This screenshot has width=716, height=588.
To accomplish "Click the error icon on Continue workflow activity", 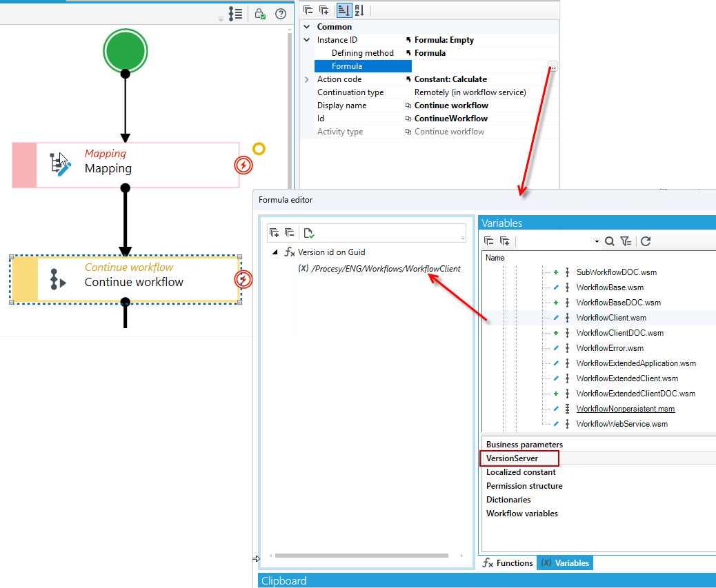I will point(243,279).
